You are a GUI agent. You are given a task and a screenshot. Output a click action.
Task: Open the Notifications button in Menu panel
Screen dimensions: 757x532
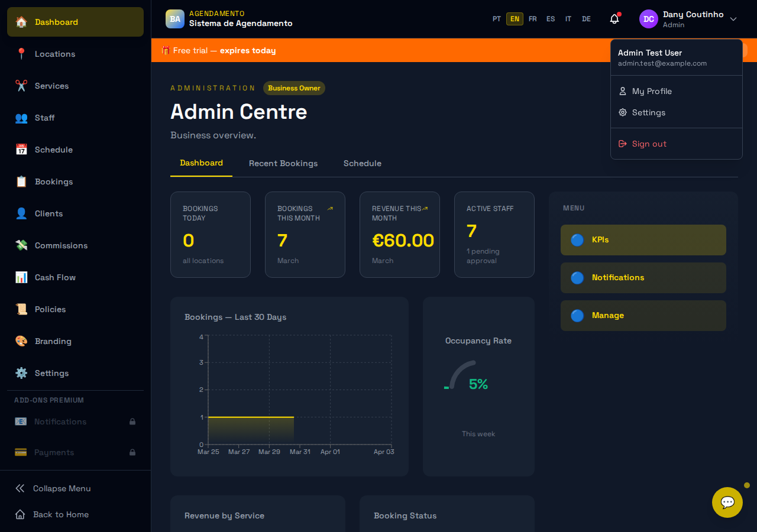(643, 278)
